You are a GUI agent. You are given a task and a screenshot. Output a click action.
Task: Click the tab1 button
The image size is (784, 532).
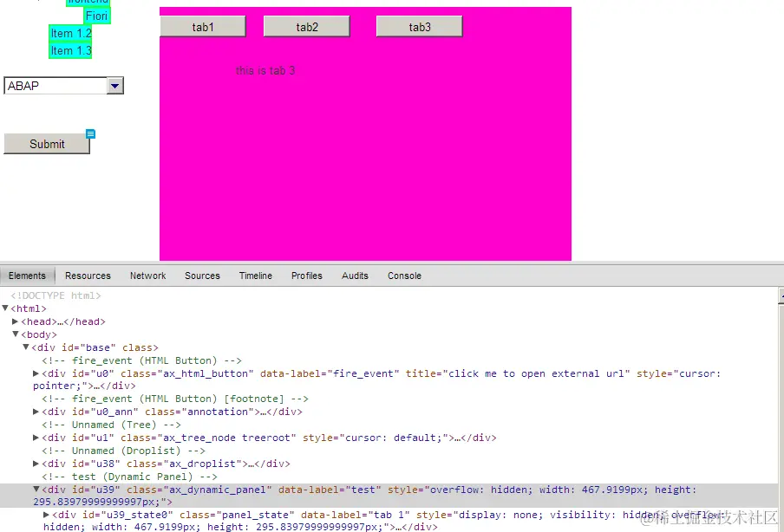(x=203, y=27)
